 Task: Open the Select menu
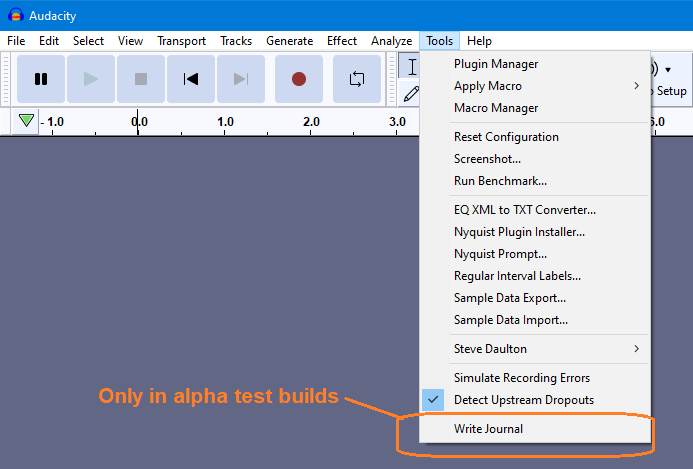point(88,41)
